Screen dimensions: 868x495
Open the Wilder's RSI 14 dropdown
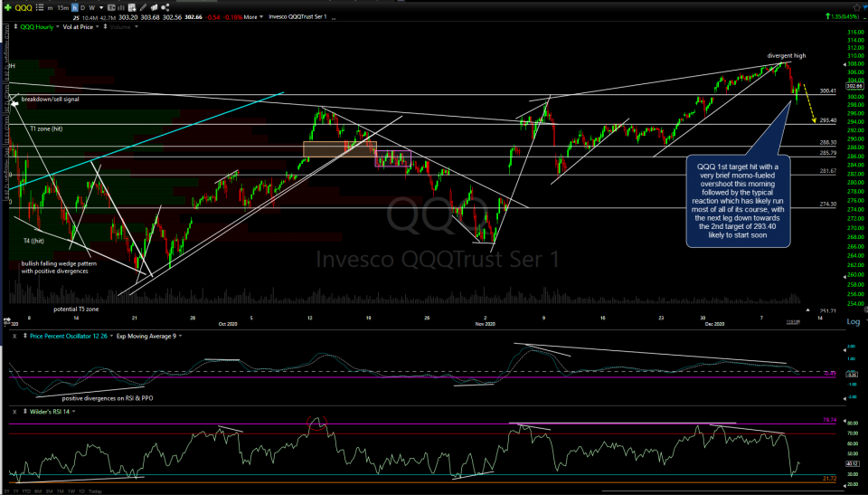pos(73,412)
